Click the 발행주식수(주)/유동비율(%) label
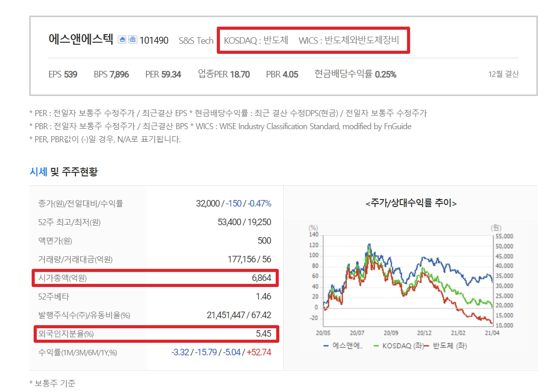The width and height of the screenshot is (559, 392). point(84,316)
